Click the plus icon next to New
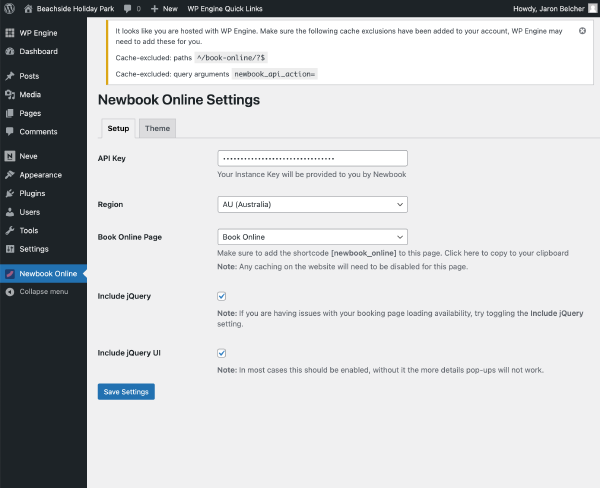Viewport: 600px width, 488px height. 154,8
